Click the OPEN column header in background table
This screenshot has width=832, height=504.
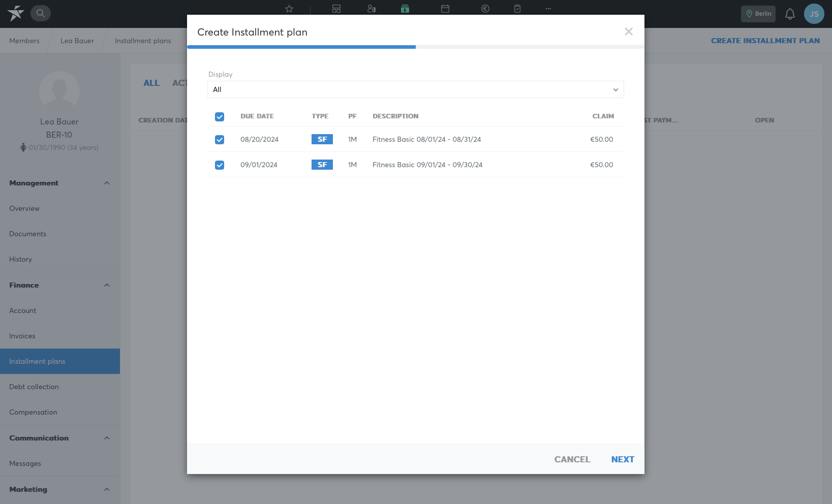tap(764, 120)
